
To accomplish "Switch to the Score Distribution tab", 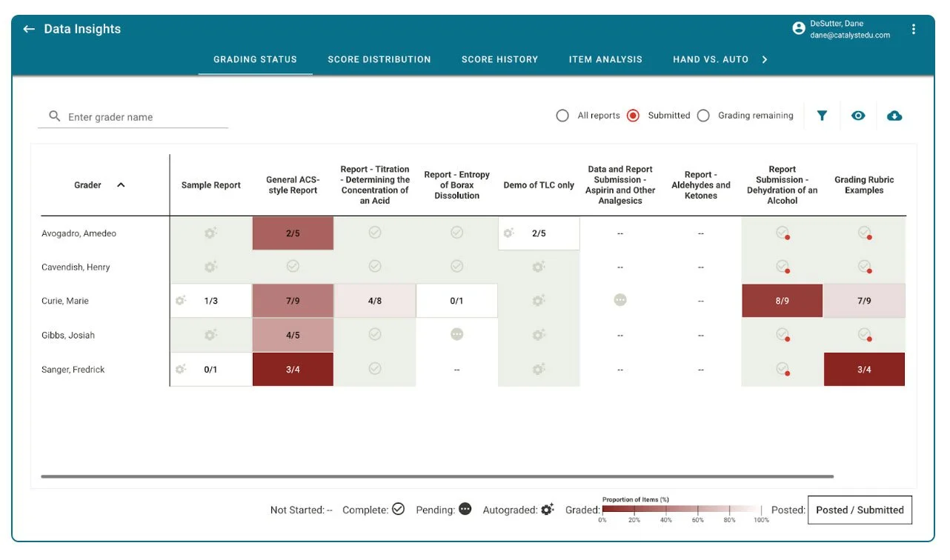I will click(379, 59).
